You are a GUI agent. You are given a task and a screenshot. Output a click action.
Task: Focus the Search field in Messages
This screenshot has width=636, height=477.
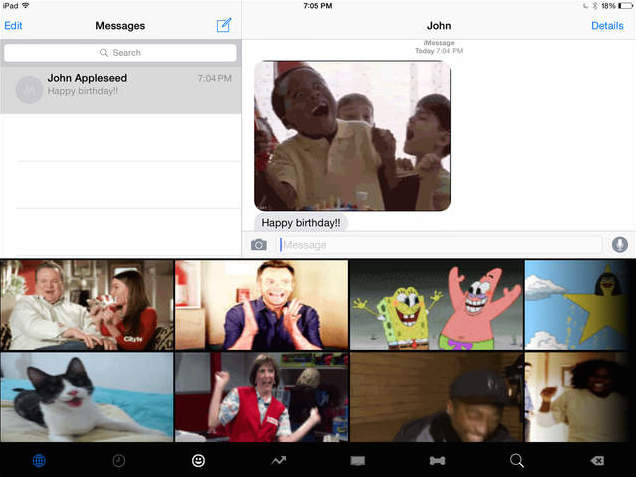(120, 52)
